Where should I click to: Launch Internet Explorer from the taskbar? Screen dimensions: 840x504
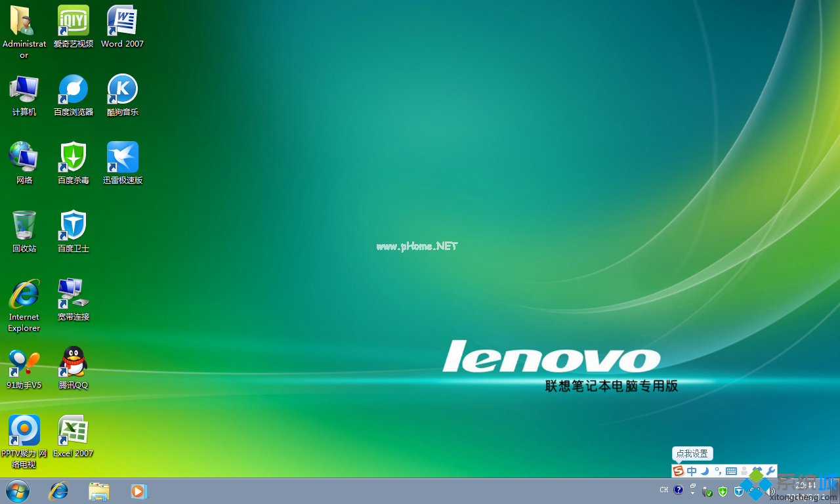tap(59, 491)
